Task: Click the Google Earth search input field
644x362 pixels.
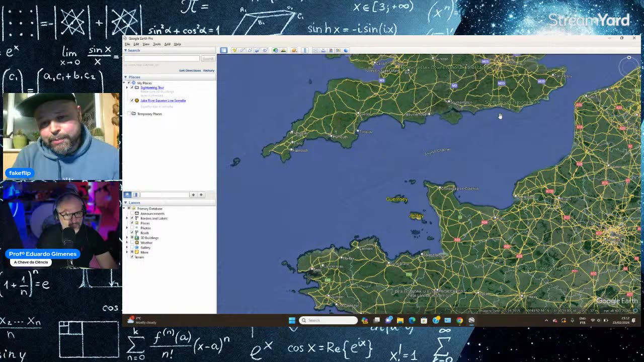Action: (x=162, y=59)
